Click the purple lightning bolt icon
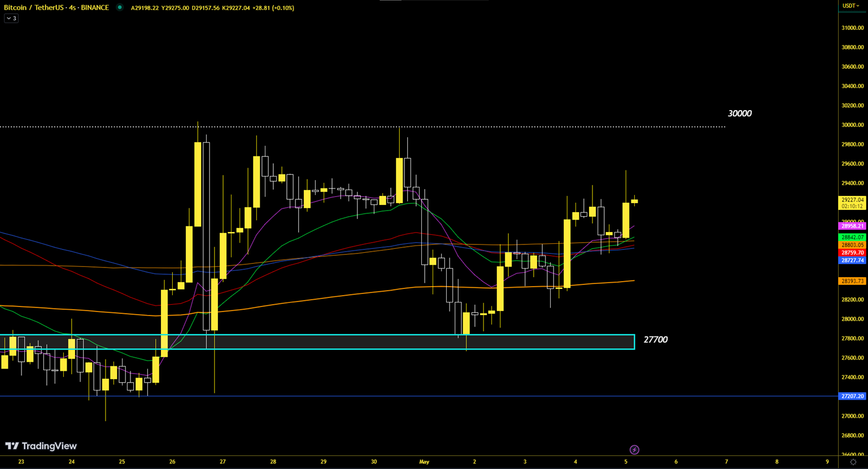The height and width of the screenshot is (469, 868). (x=634, y=450)
